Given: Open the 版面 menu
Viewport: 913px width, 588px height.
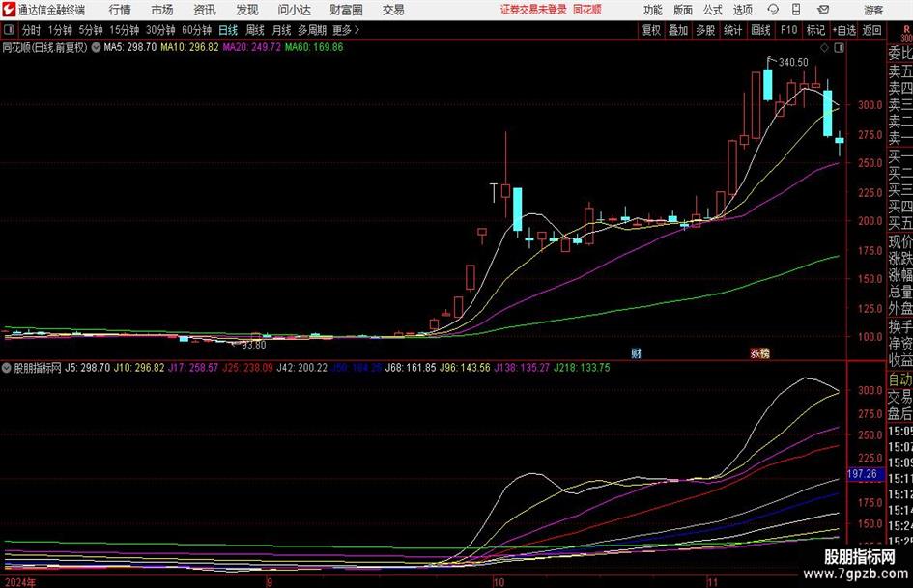Looking at the screenshot, I should click(682, 10).
